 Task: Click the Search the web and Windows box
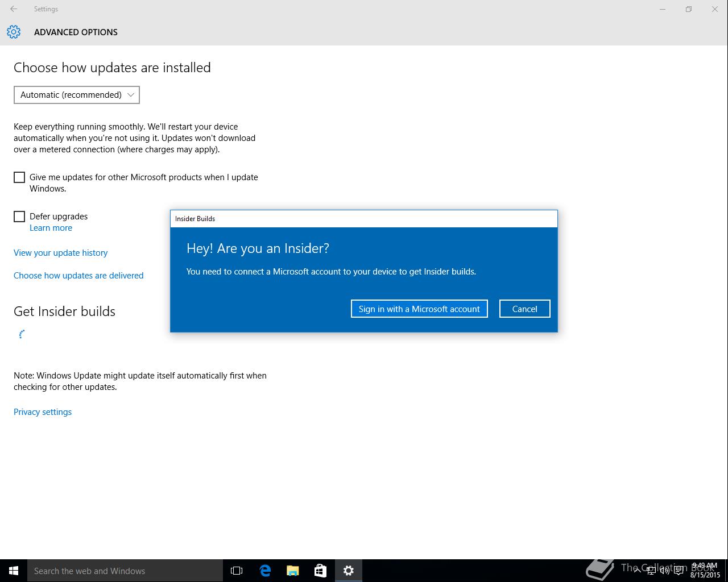coord(125,571)
